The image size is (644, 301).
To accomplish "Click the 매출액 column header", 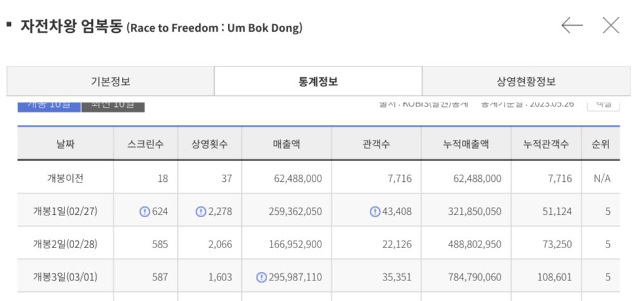I will click(x=287, y=144).
